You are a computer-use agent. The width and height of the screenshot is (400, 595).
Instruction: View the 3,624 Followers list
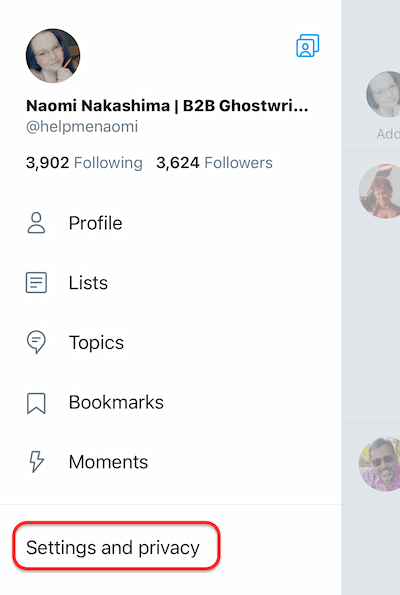tap(214, 163)
